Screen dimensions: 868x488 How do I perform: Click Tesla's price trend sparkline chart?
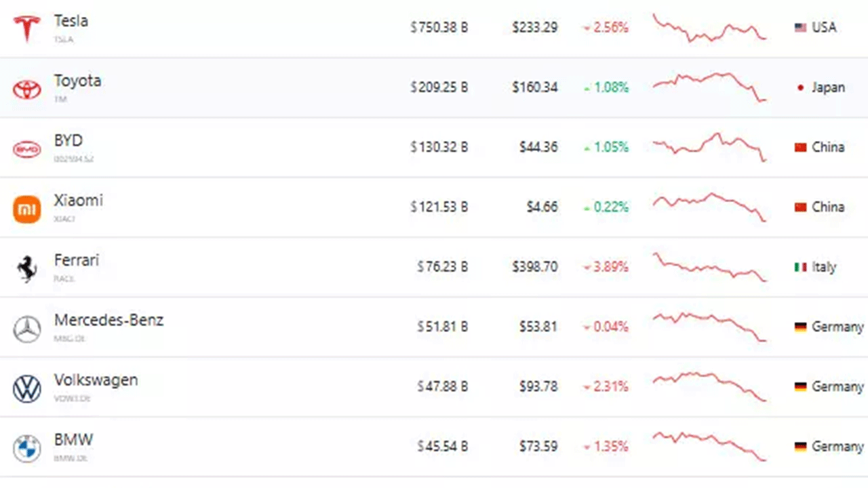click(709, 28)
